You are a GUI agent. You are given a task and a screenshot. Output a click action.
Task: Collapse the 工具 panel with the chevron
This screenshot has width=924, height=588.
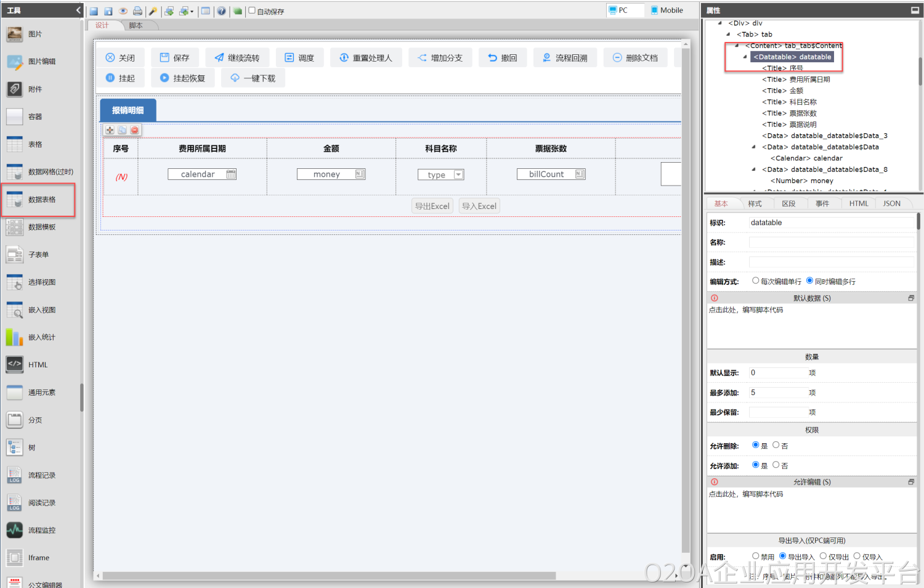coord(78,10)
